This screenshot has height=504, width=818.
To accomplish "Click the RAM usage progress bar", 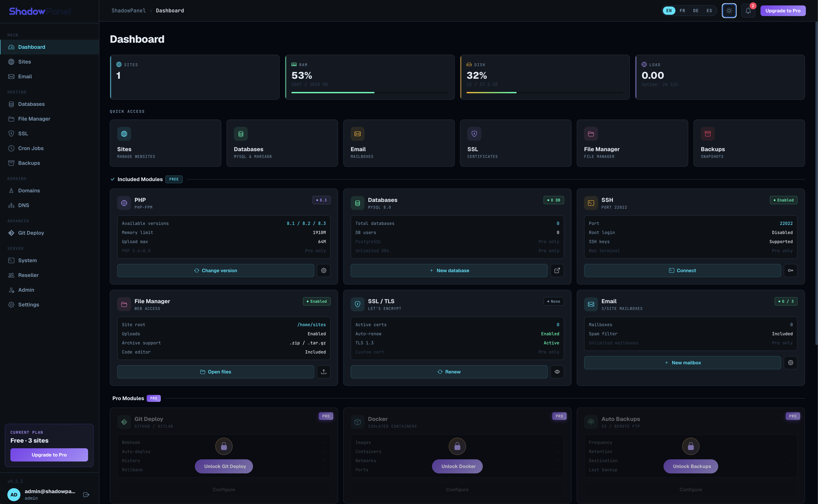I will click(370, 92).
